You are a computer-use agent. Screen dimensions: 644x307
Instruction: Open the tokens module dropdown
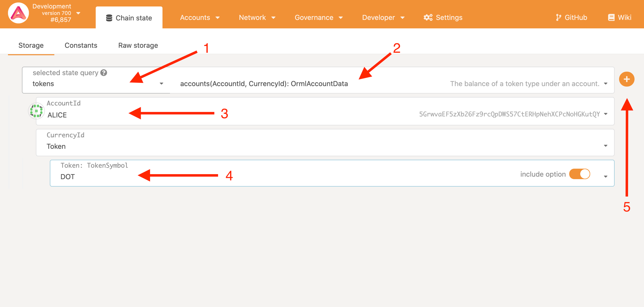pyautogui.click(x=161, y=84)
